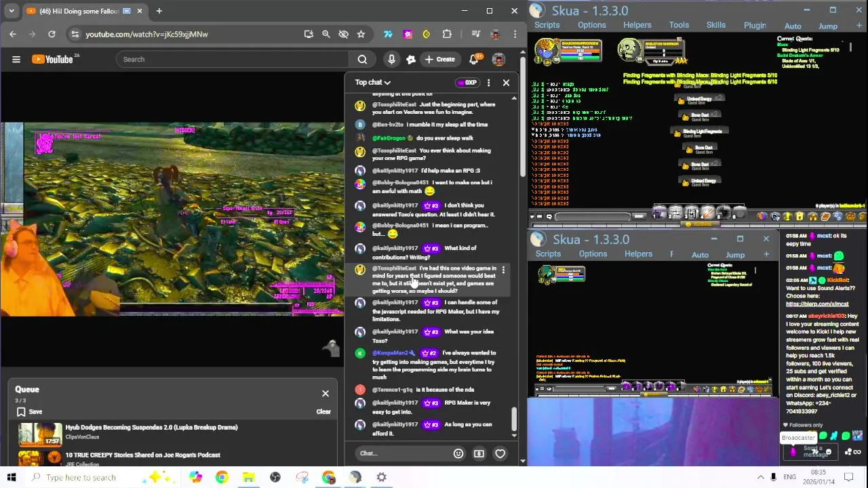Open Chrome media controls icon

475,34
